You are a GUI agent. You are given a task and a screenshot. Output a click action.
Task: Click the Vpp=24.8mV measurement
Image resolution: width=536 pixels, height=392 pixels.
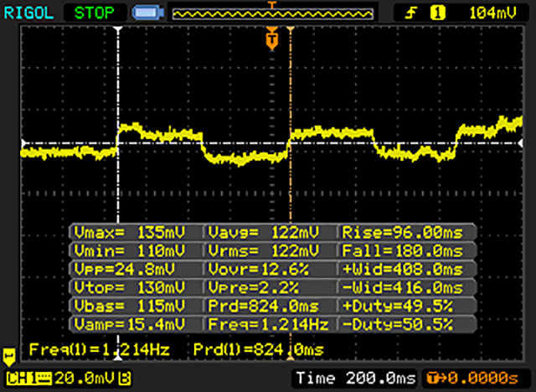125,270
